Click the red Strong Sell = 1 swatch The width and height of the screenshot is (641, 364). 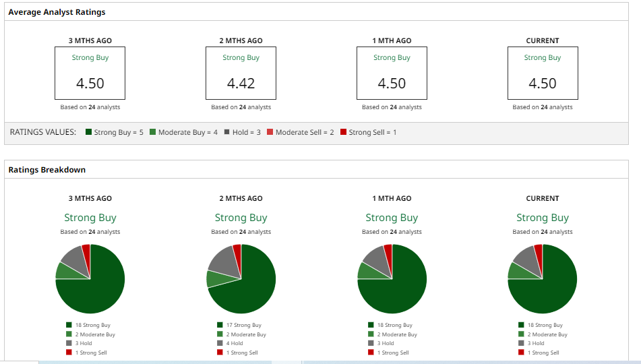click(343, 132)
